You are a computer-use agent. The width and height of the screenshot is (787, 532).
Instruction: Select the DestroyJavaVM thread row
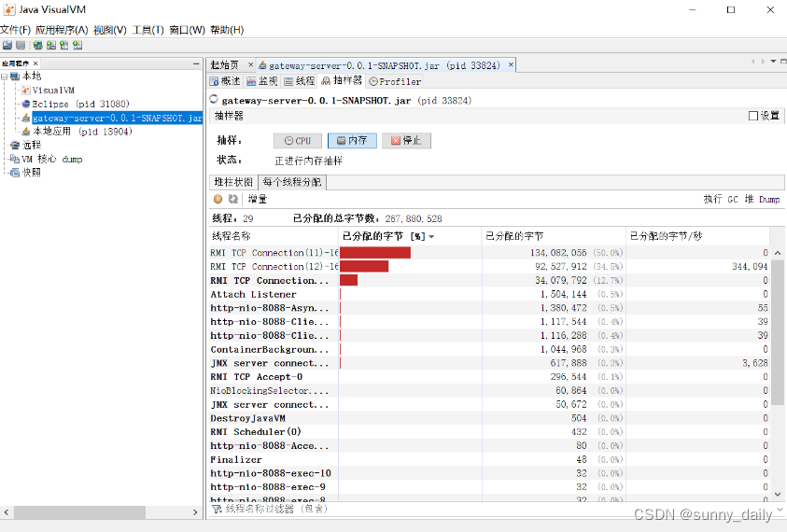point(489,418)
